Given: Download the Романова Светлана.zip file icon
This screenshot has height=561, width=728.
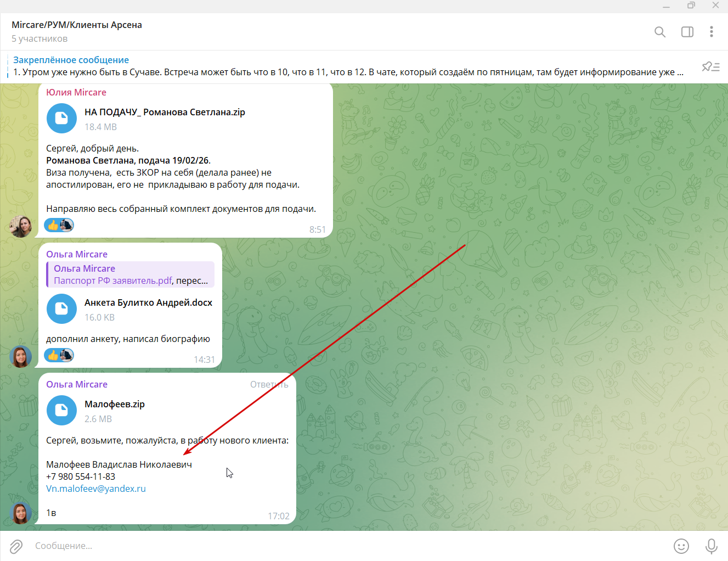Looking at the screenshot, I should point(61,119).
